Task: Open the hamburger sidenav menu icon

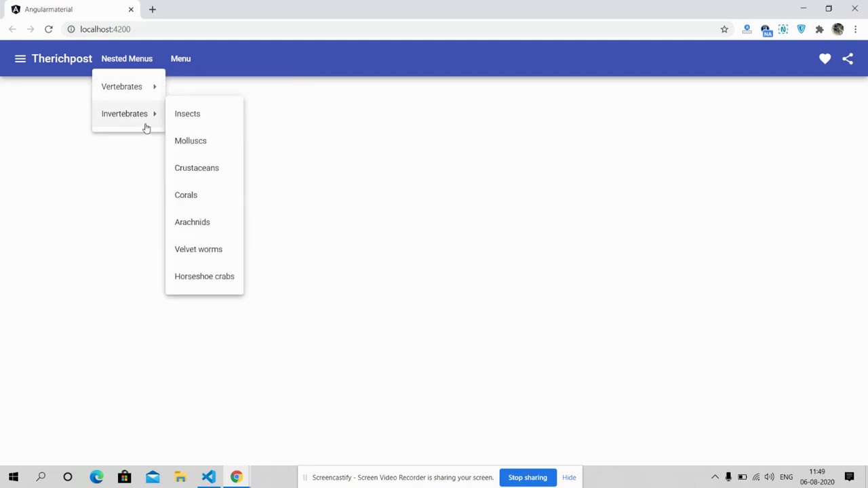Action: point(20,59)
